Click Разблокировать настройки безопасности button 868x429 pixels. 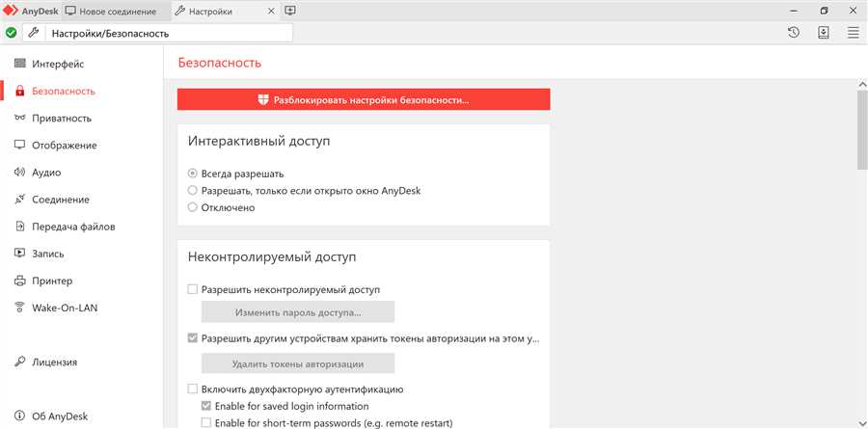(364, 99)
